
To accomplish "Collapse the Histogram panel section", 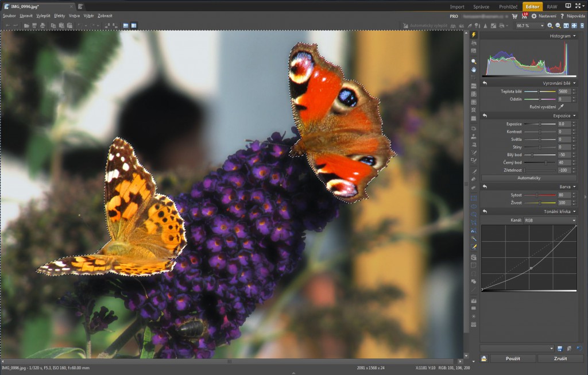I will (x=574, y=36).
